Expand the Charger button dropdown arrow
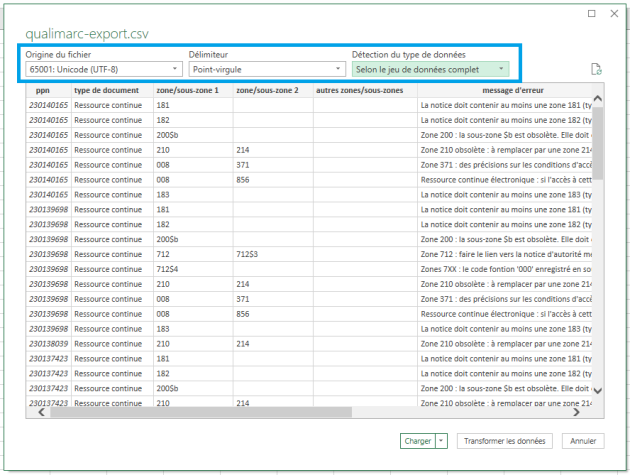The width and height of the screenshot is (630, 475). pos(441,441)
